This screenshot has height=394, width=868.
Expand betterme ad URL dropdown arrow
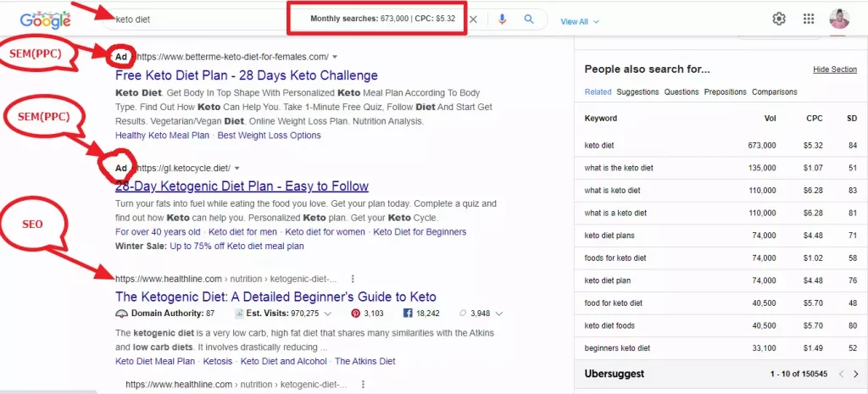pos(335,57)
